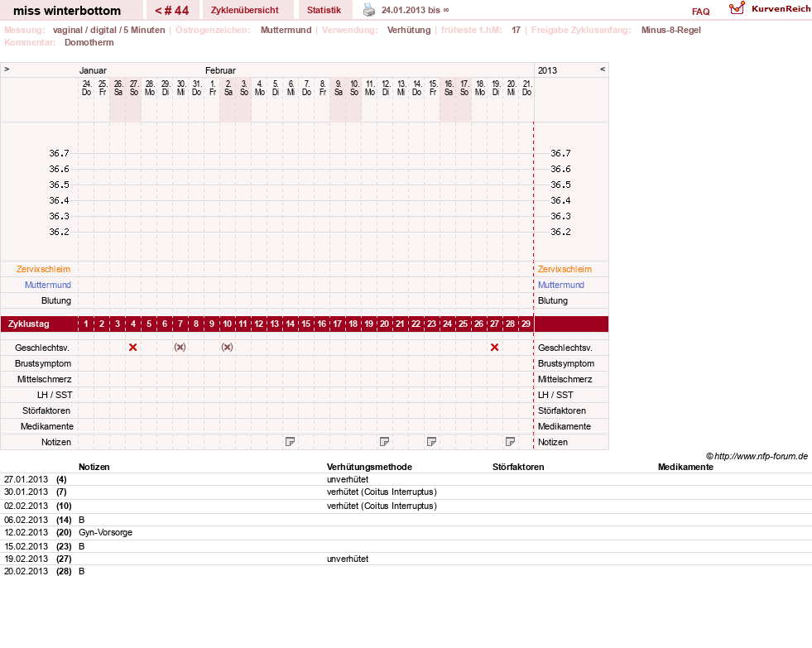Click the right blue Muttermund label
Viewport: 812px width, 648px height.
[x=561, y=285]
